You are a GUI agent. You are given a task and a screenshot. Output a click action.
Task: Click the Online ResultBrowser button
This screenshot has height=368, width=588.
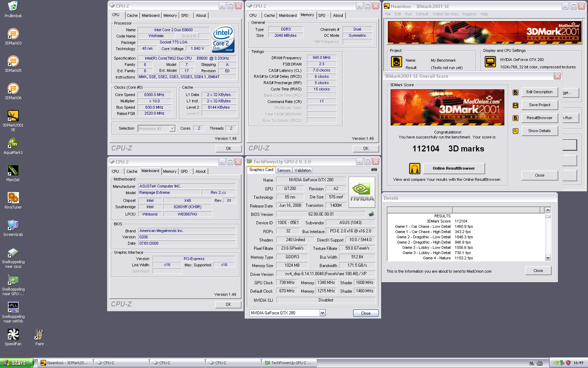pyautogui.click(x=454, y=168)
